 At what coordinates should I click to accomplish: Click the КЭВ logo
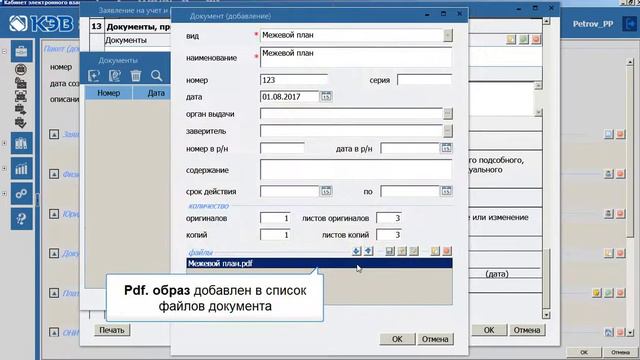41,24
